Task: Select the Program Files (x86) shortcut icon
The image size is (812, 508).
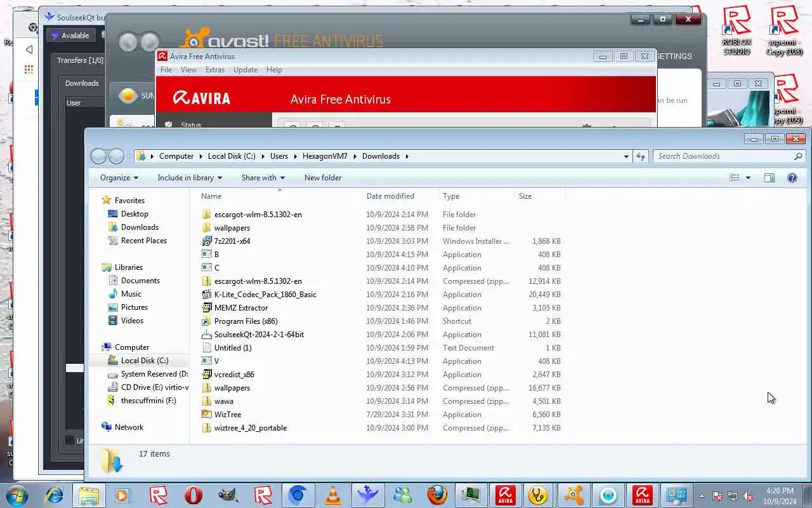Action: 207,321
